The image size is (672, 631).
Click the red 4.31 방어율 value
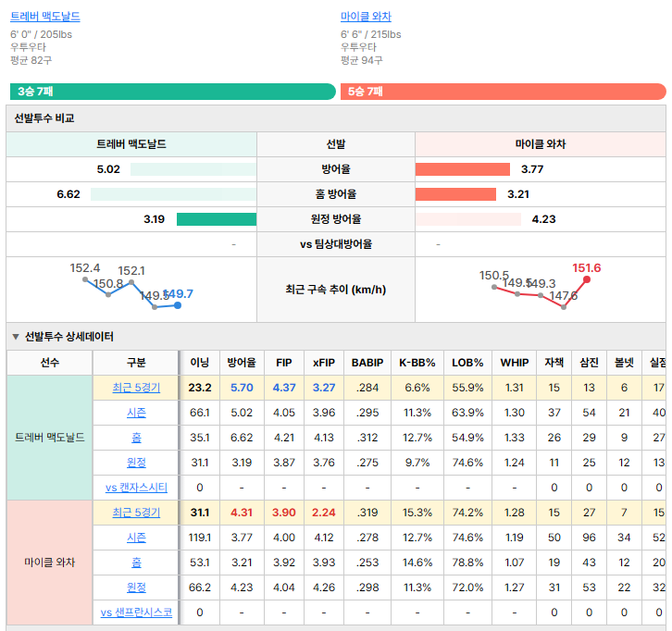[242, 513]
